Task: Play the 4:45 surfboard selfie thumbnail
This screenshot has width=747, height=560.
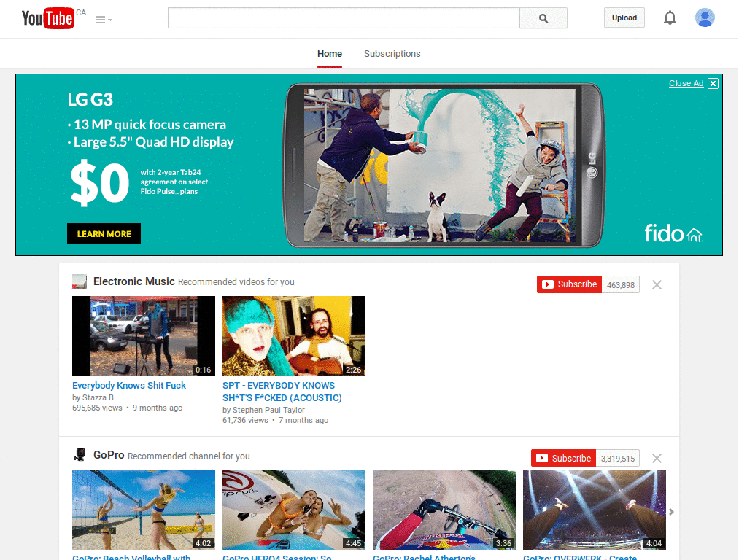Action: (294, 510)
